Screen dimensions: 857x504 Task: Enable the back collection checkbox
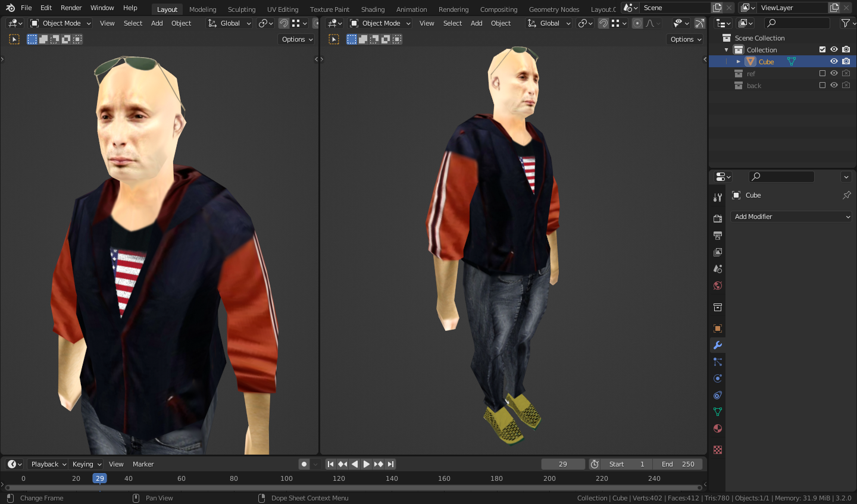(822, 85)
